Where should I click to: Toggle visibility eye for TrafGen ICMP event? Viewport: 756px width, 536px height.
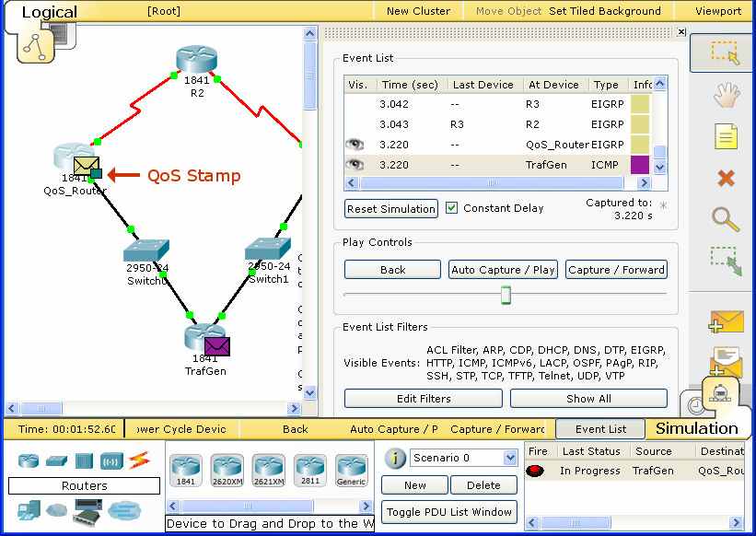point(355,164)
